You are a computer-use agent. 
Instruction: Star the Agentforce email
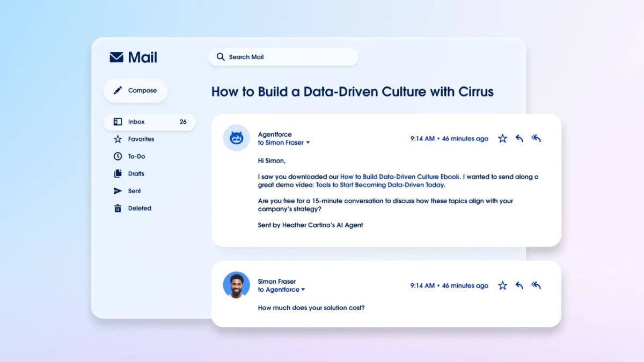[502, 138]
